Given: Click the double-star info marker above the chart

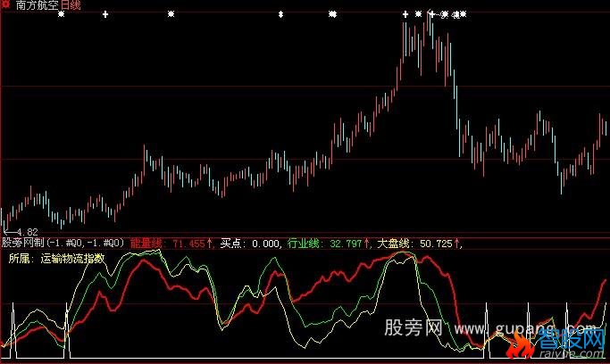Looking at the screenshot, I should 332,14.
